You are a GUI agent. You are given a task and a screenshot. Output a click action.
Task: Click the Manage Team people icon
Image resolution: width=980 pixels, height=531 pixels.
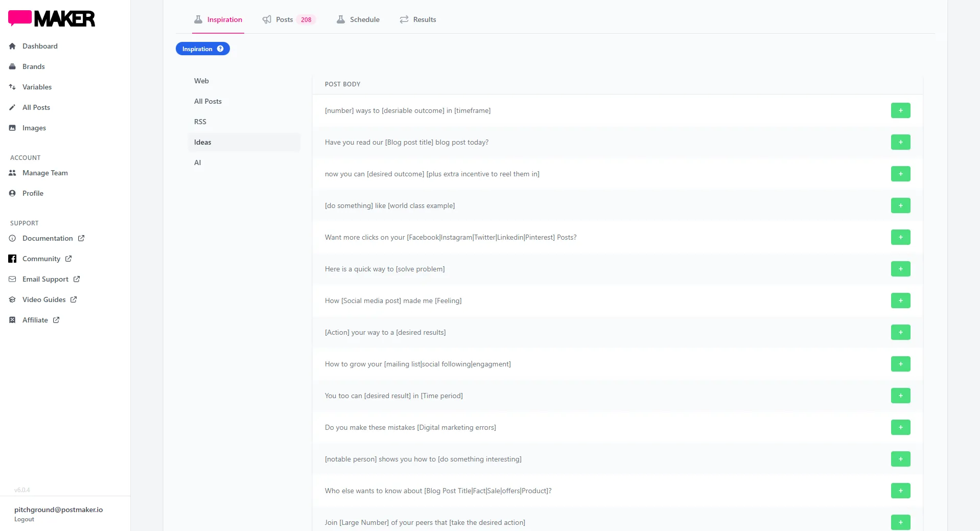[12, 173]
